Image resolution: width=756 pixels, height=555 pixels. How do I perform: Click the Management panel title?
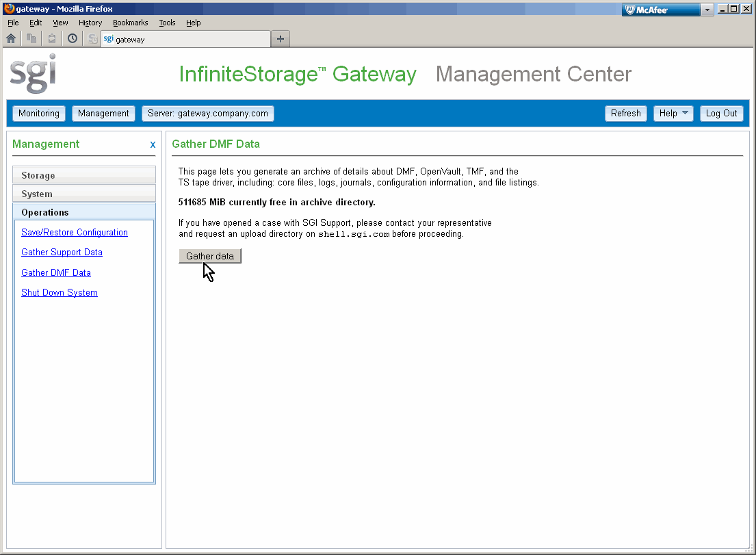46,144
